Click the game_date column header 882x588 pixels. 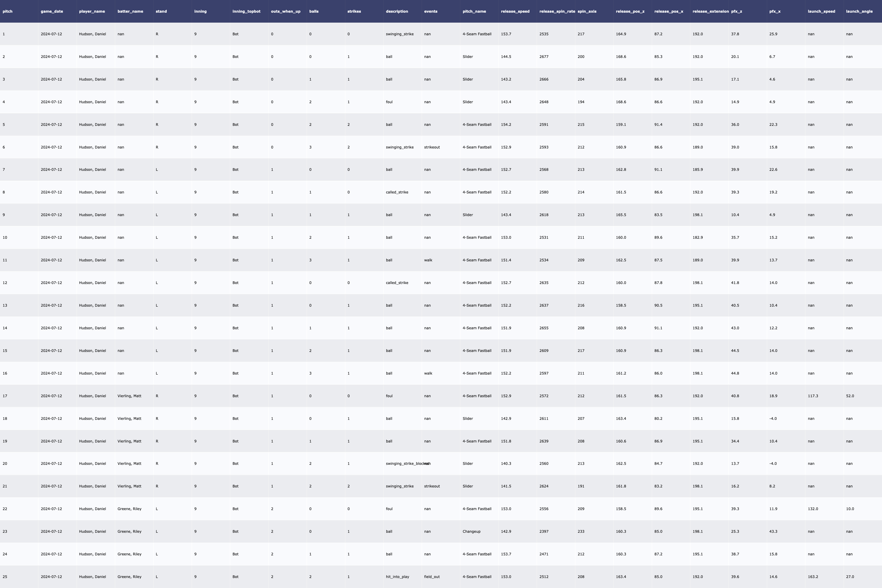52,11
